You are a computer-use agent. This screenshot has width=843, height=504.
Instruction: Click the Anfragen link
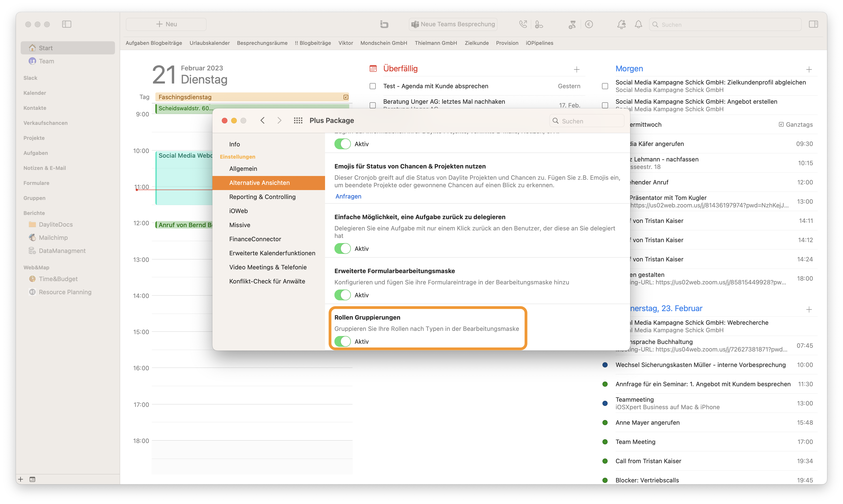tap(348, 196)
